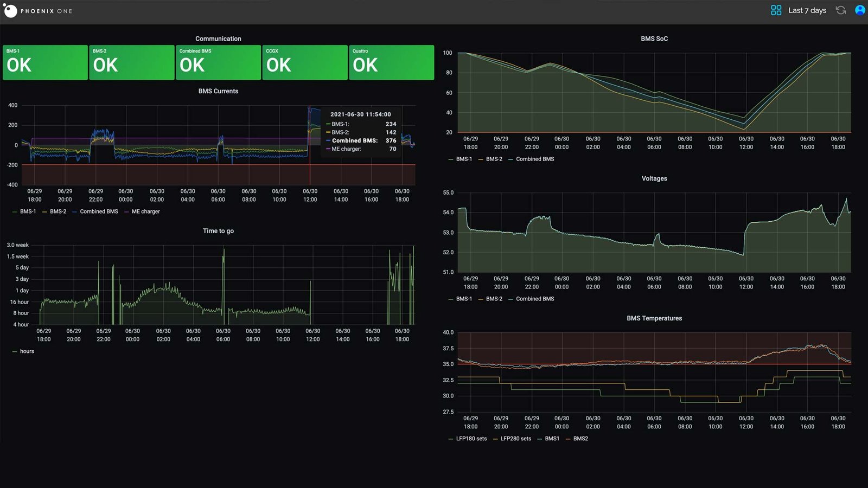Open the dashboards grid icon

click(776, 10)
